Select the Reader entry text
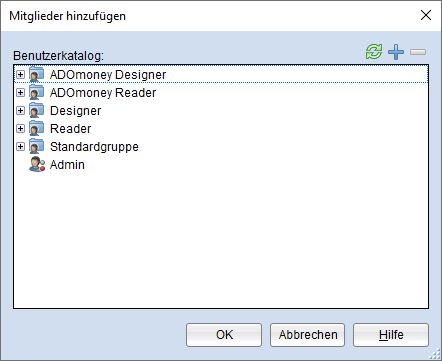 pos(70,129)
